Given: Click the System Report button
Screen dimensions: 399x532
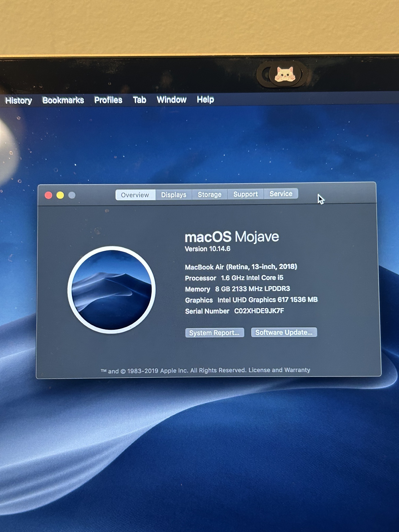Looking at the screenshot, I should 215,333.
